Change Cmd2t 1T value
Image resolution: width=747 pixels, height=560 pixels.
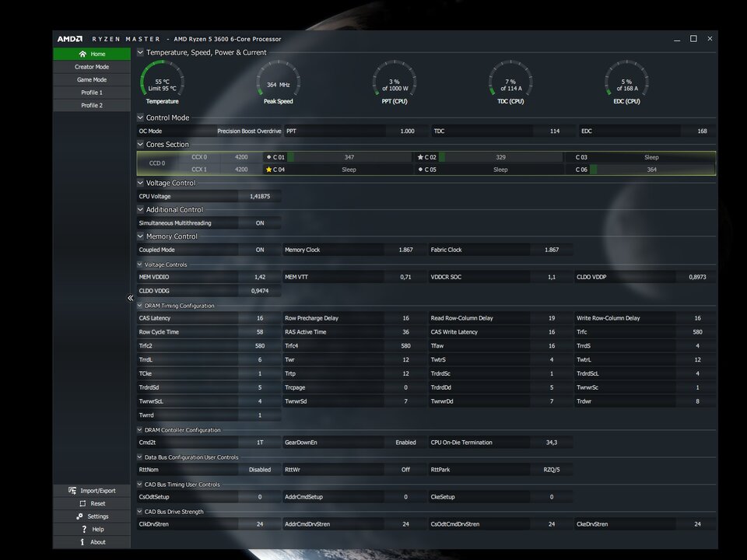click(260, 443)
